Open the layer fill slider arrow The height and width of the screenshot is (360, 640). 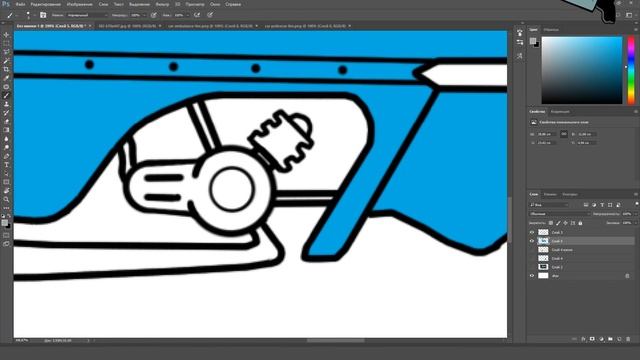635,223
